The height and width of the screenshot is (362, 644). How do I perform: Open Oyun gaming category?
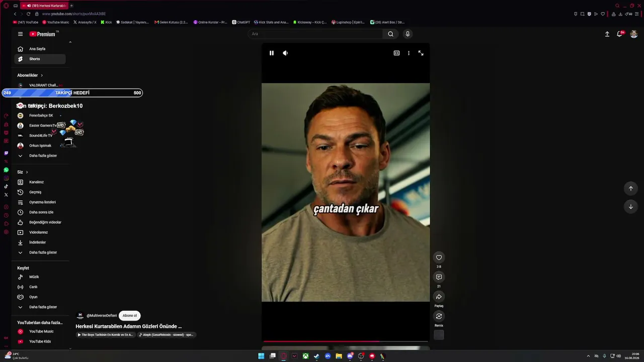40,297
